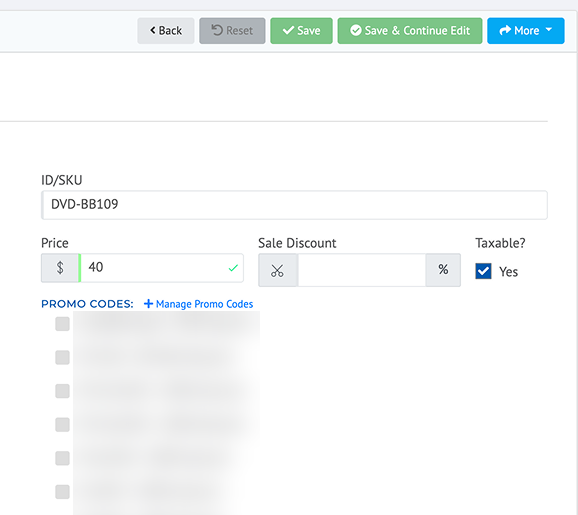The height and width of the screenshot is (515, 578).
Task: Open the More dropdown menu
Action: click(526, 31)
